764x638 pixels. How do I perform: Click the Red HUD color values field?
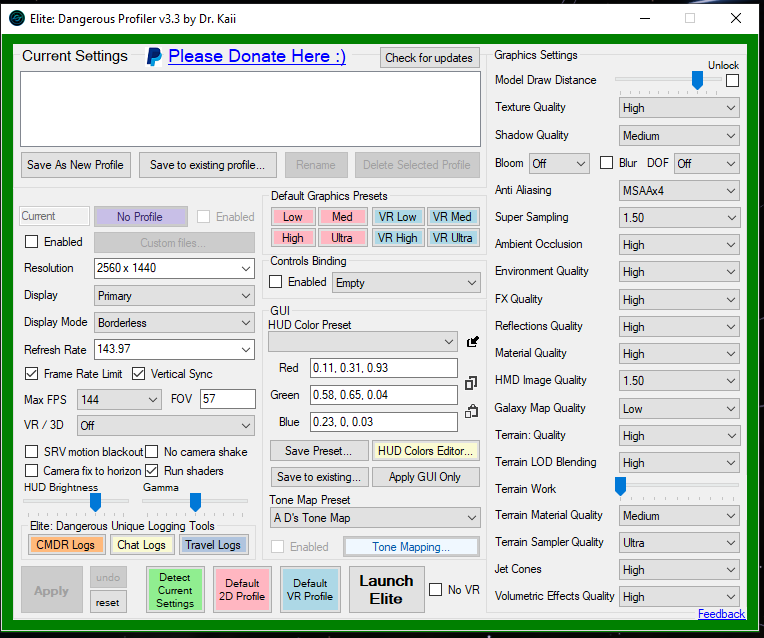click(383, 368)
